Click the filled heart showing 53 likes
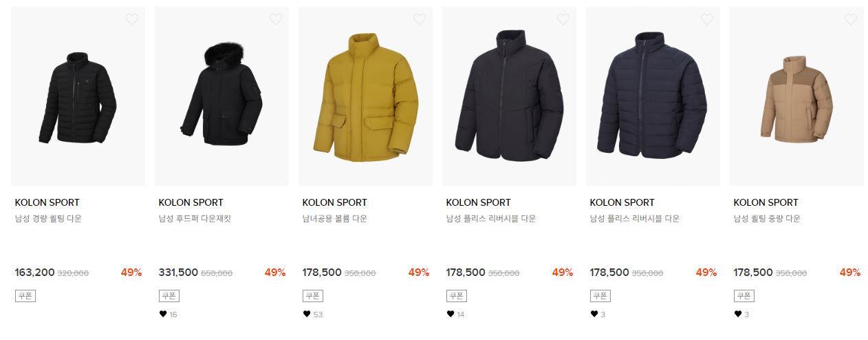This screenshot has height=340, width=868. click(307, 314)
